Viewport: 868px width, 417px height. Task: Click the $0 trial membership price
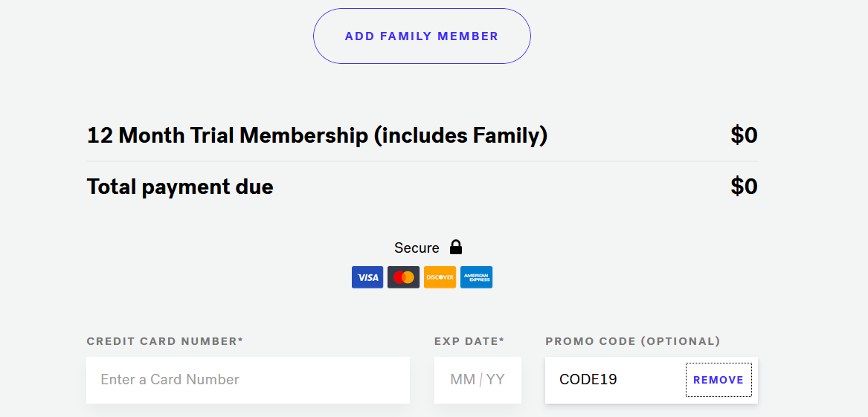pyautogui.click(x=744, y=135)
